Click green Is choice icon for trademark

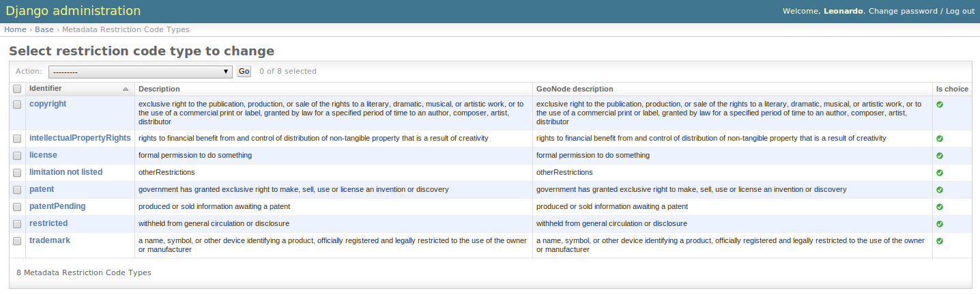tap(940, 241)
